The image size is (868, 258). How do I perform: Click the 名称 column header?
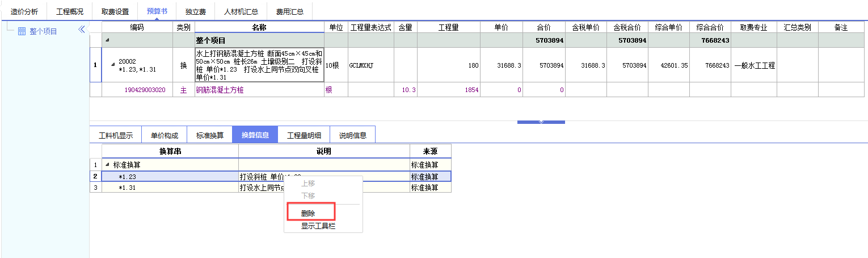(259, 27)
